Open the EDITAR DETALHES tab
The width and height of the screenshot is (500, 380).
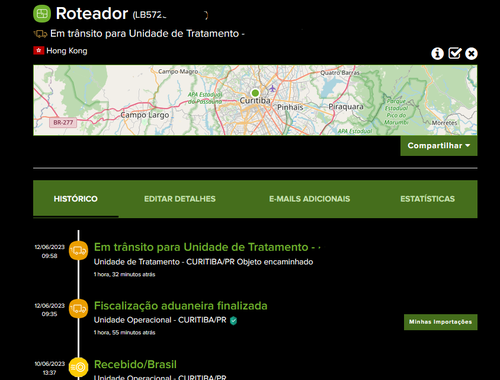pos(180,199)
